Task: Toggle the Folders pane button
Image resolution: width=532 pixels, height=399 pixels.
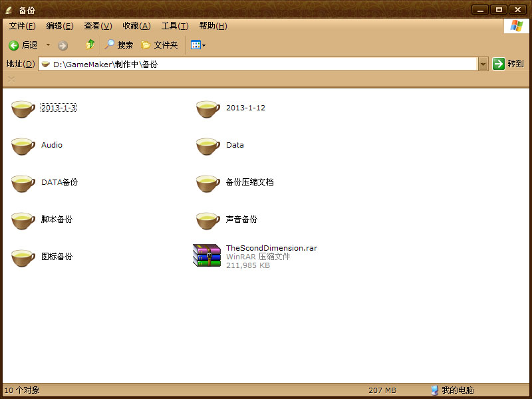Action: point(160,45)
